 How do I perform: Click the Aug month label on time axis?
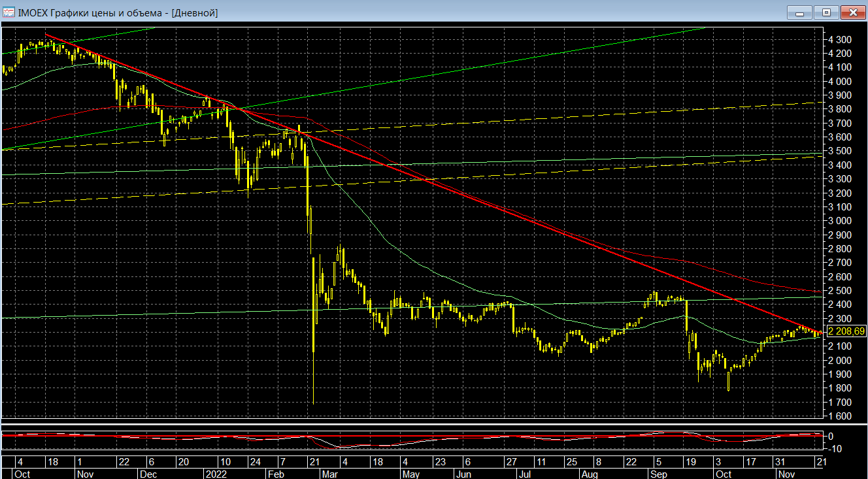click(x=589, y=474)
